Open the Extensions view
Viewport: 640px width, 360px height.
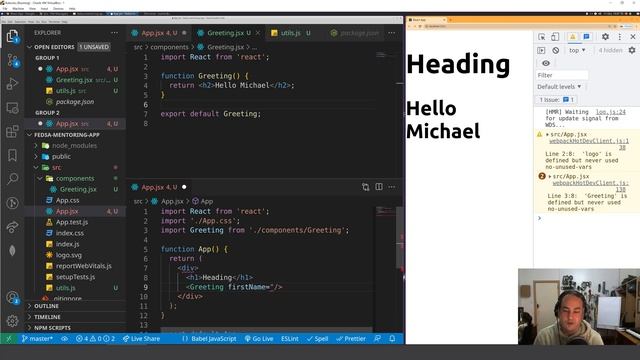coord(12,131)
